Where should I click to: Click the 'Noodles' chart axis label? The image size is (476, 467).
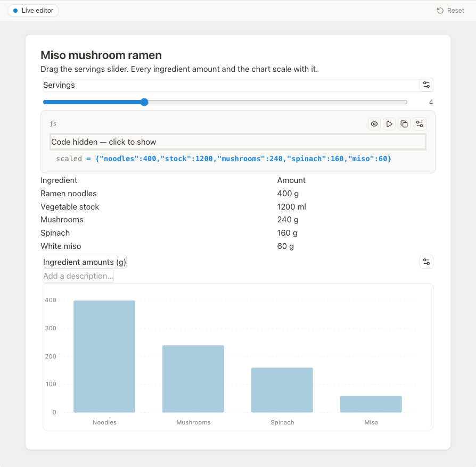coord(104,422)
